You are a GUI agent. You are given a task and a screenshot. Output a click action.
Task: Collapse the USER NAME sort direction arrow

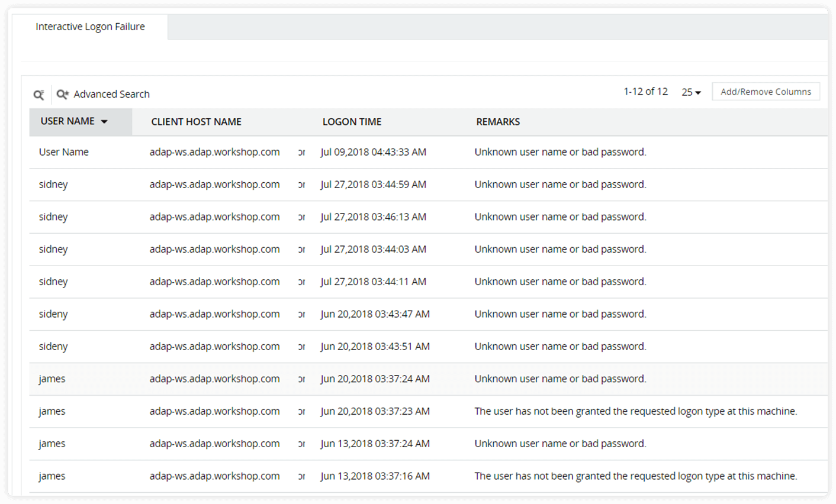105,121
